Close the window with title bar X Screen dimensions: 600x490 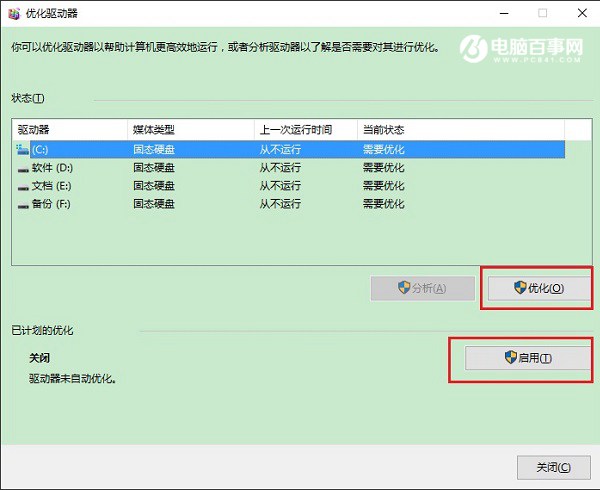pyautogui.click(x=582, y=13)
